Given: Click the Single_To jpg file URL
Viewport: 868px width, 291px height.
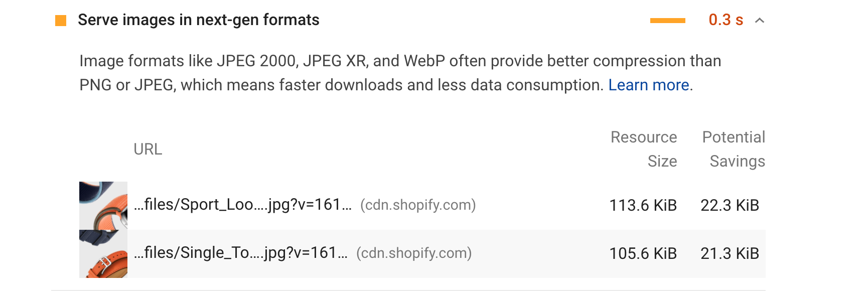Looking at the screenshot, I should point(241,253).
